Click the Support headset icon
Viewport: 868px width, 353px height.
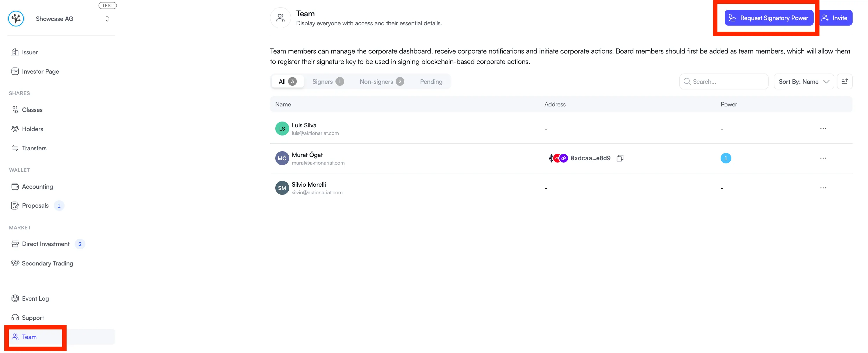pyautogui.click(x=15, y=317)
